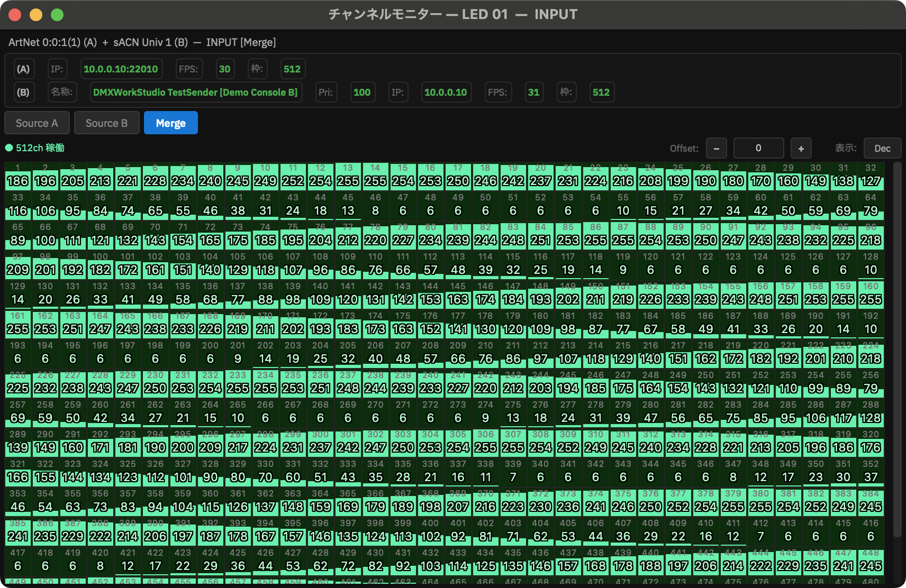Click the green 512ch status indicator

click(x=35, y=148)
